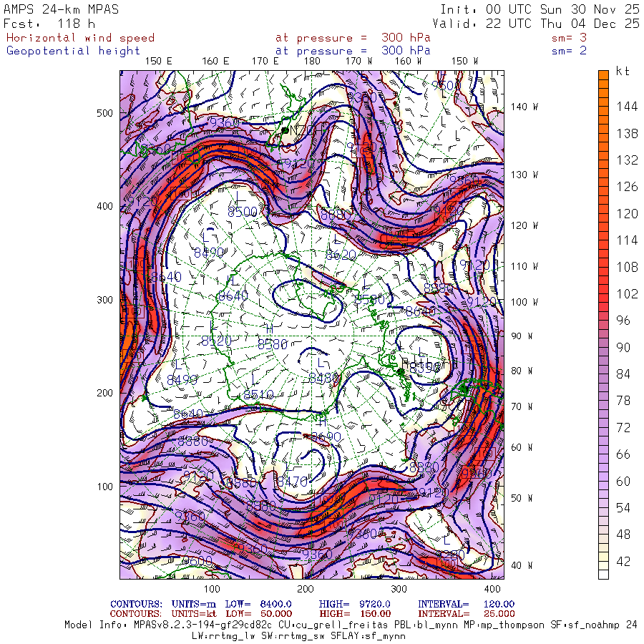The width and height of the screenshot is (644, 644).
Task: Click the red 'sm= 3' smoothing value
Action: [x=570, y=38]
